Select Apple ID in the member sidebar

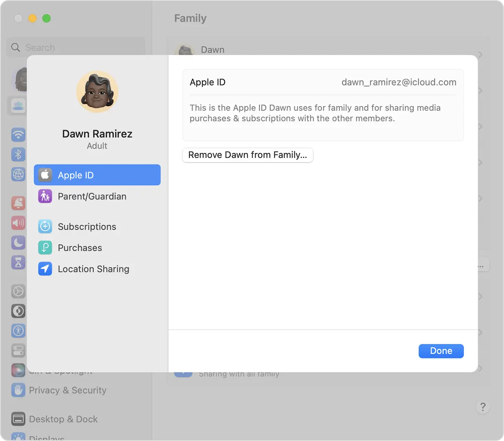pos(97,175)
